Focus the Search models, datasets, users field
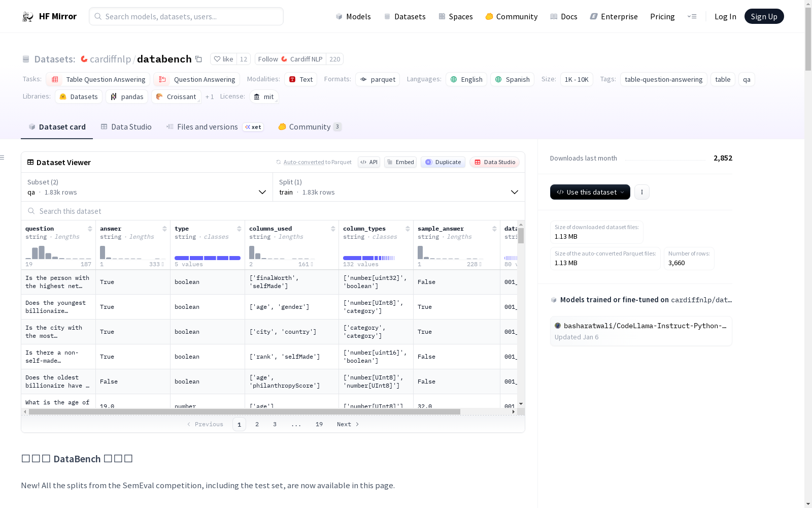The image size is (812, 508). (x=186, y=17)
